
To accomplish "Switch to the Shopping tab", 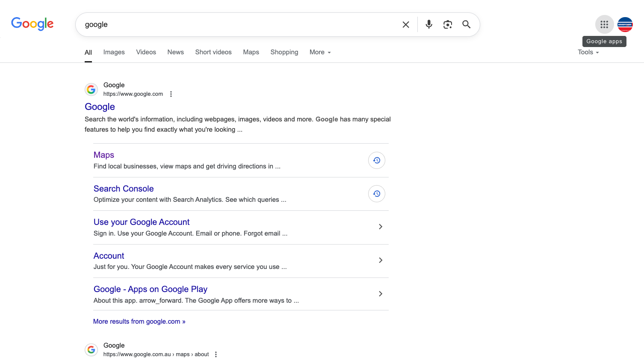I will click(284, 52).
